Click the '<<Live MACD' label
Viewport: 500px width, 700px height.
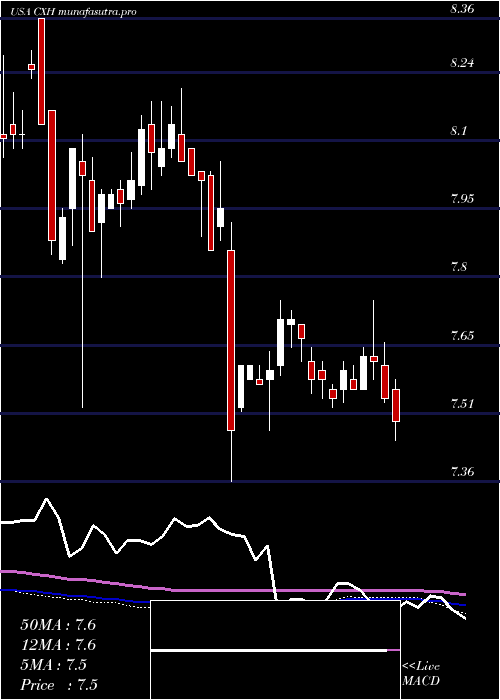point(421,674)
